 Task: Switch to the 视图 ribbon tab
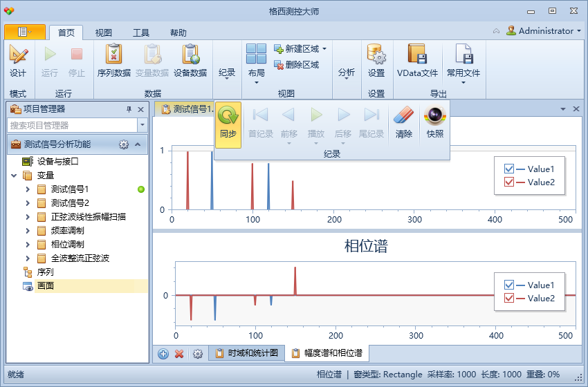(104, 32)
